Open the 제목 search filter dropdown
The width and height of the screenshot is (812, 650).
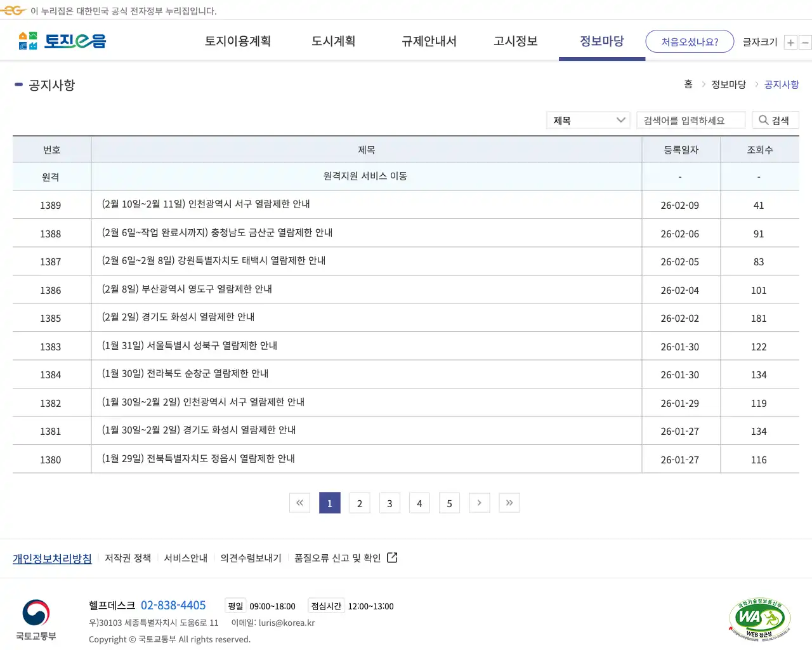587,120
